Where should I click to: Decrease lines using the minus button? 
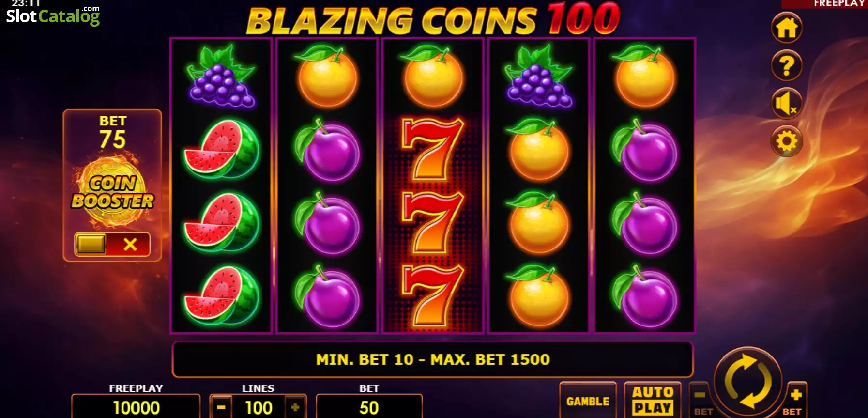click(221, 407)
